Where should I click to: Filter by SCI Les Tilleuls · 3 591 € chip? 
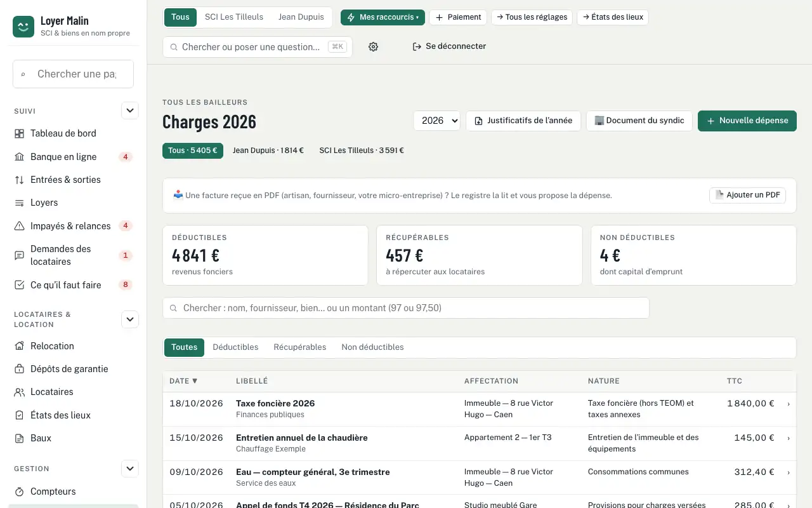pos(362,150)
